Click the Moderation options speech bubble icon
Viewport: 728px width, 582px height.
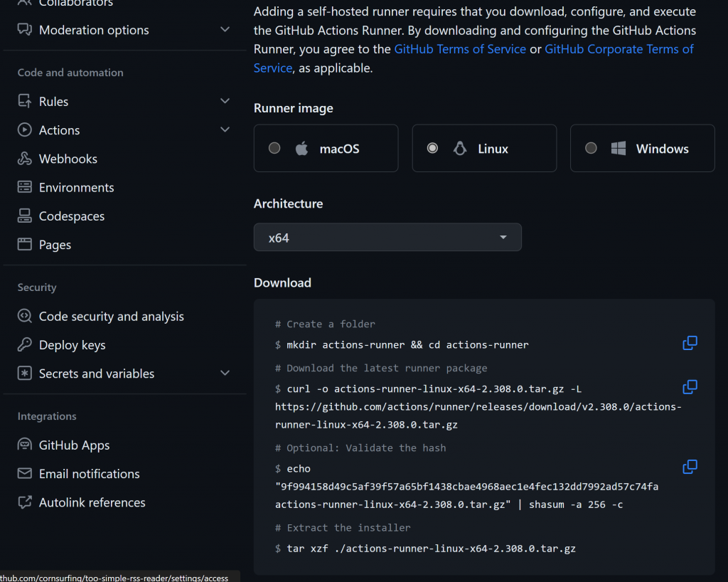[x=25, y=29]
